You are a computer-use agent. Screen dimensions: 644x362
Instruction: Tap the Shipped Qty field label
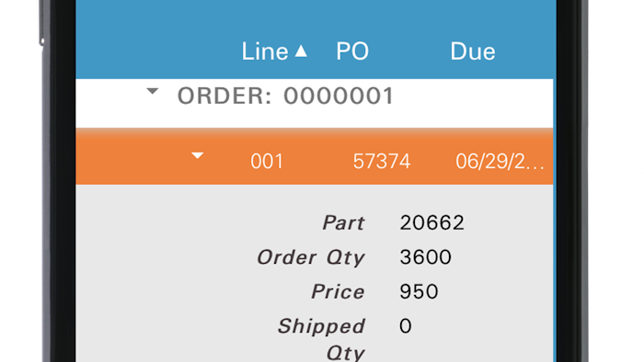click(322, 339)
